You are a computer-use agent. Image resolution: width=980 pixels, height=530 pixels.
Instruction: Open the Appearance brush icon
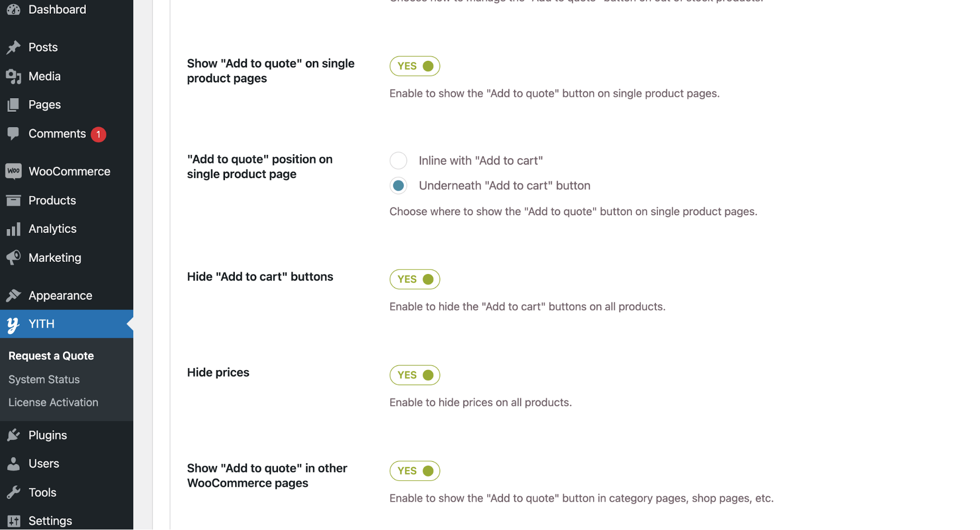(14, 295)
